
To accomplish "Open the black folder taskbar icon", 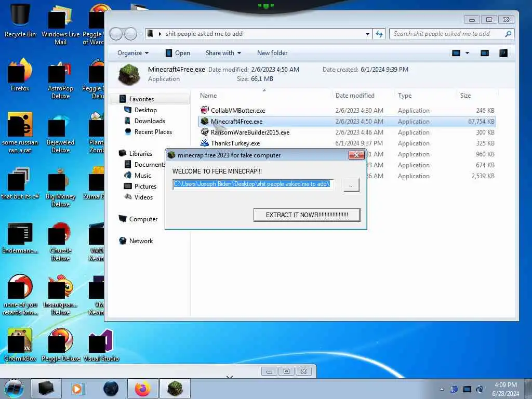I will tap(46, 389).
